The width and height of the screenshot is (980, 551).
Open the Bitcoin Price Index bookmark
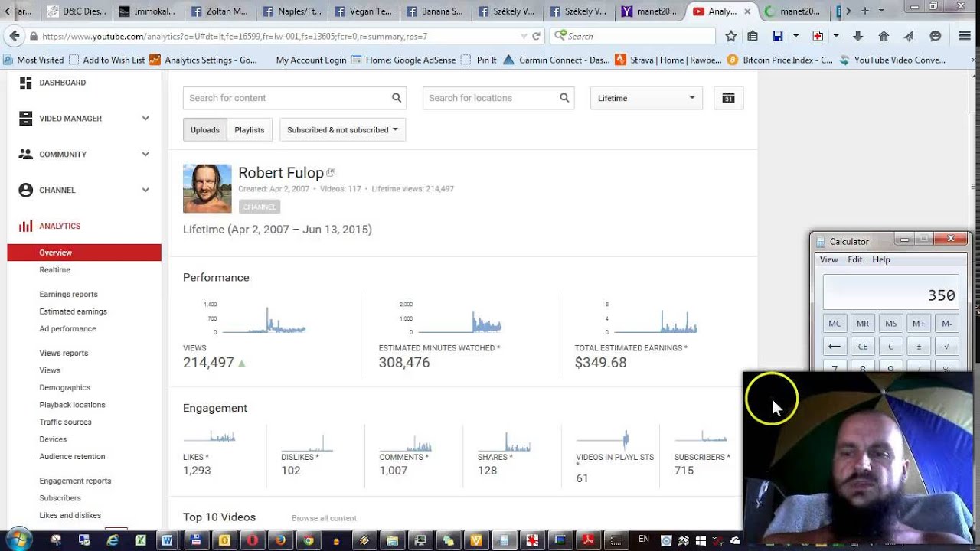pos(779,60)
